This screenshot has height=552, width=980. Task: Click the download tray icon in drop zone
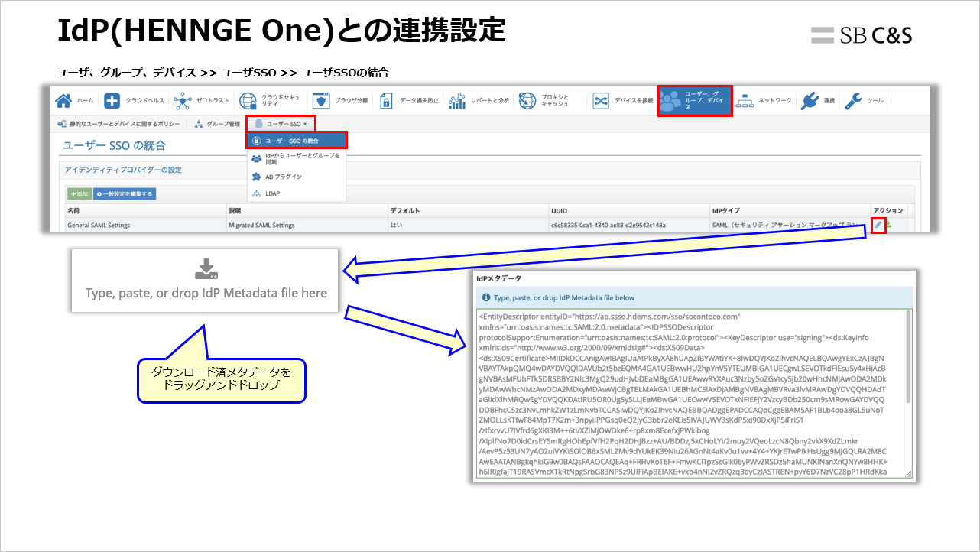206,268
